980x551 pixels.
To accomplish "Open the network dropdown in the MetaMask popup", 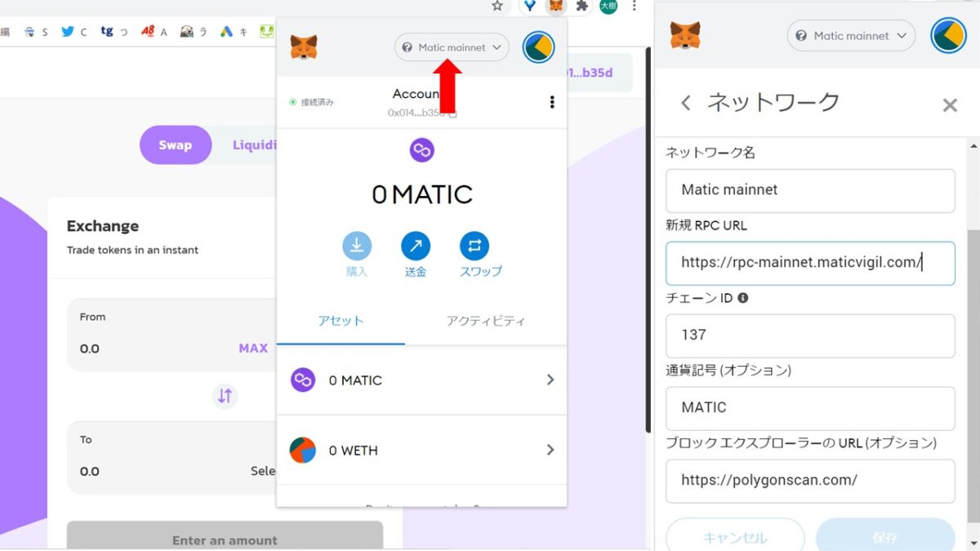I will point(452,47).
